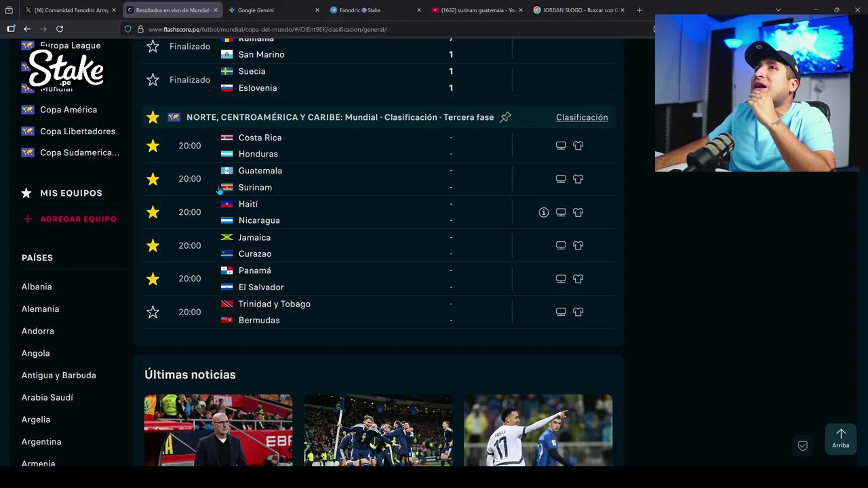Open info icon for Haití vs Nicaragua

click(x=543, y=212)
